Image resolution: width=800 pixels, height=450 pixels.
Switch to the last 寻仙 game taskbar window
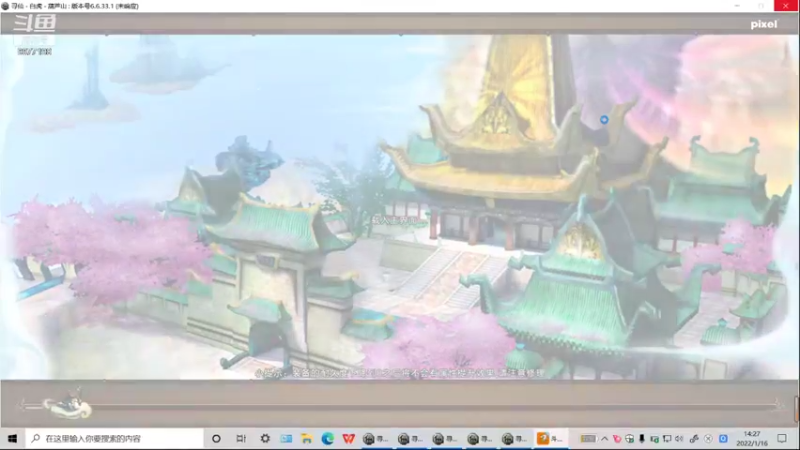pos(514,438)
